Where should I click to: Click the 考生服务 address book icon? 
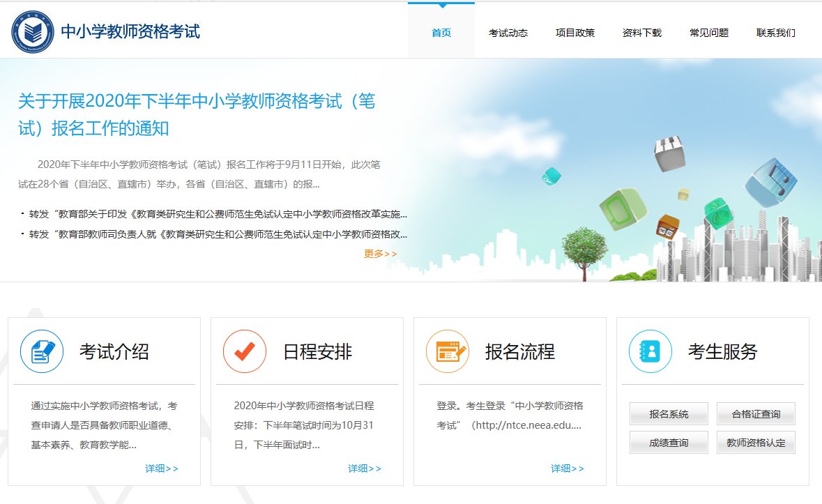pos(650,351)
